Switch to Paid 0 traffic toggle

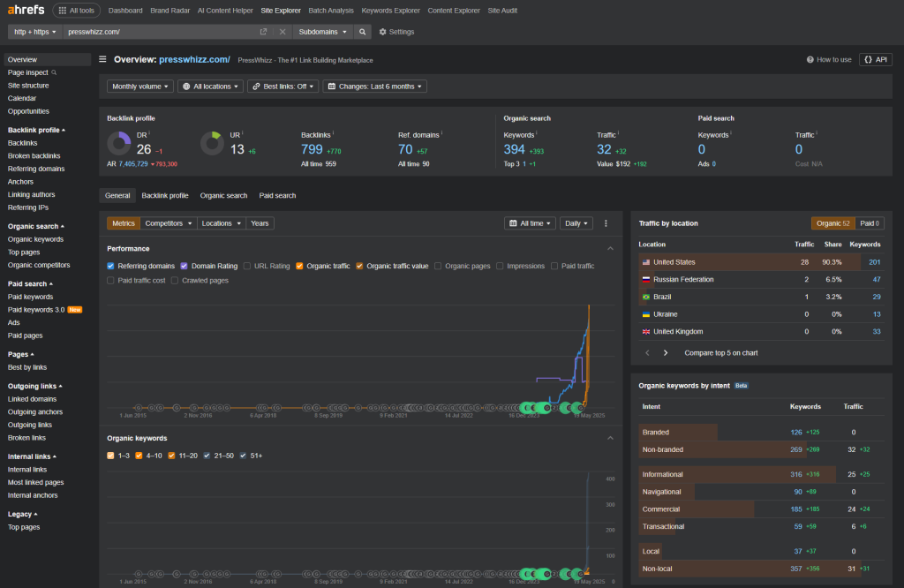(x=870, y=223)
